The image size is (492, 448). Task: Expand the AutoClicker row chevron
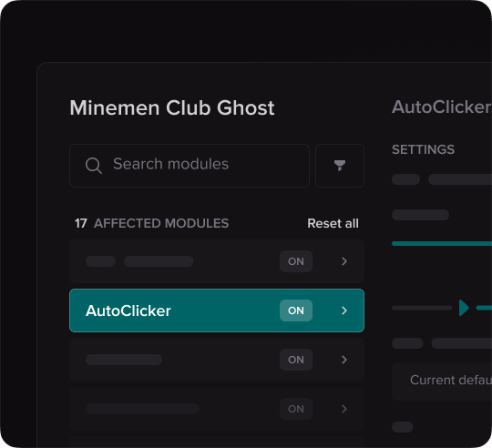pos(344,311)
